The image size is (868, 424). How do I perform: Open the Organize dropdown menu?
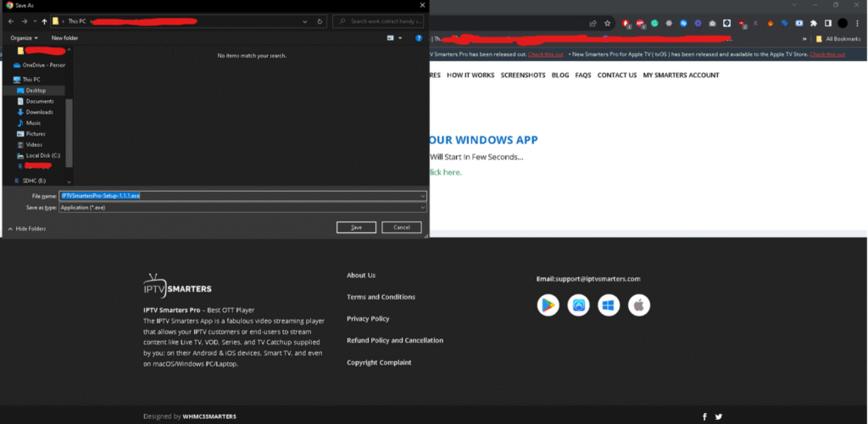[25, 38]
